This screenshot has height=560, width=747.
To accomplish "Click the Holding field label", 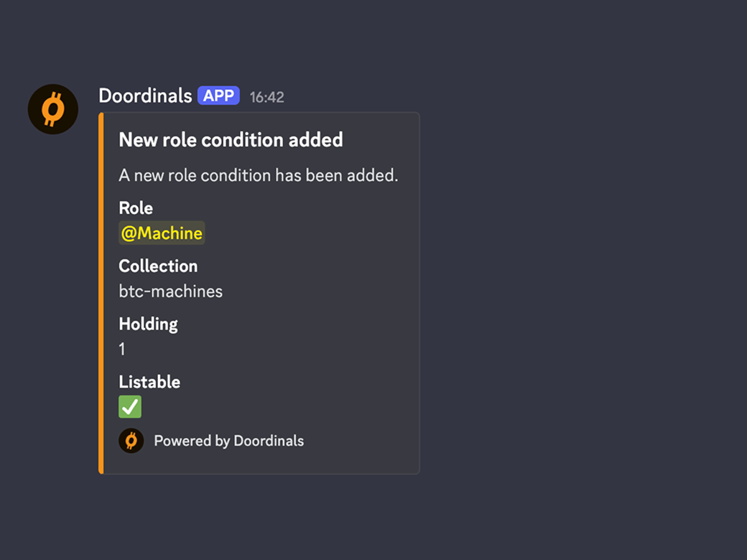I will (x=148, y=324).
